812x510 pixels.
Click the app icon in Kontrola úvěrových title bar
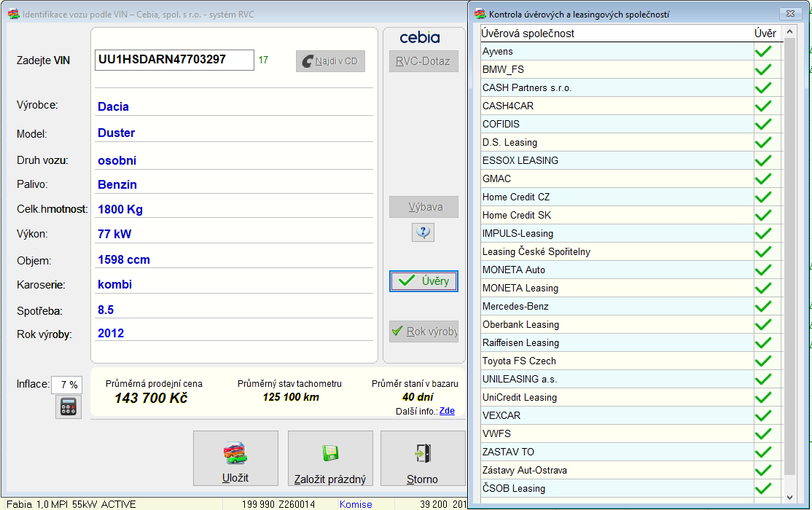480,14
